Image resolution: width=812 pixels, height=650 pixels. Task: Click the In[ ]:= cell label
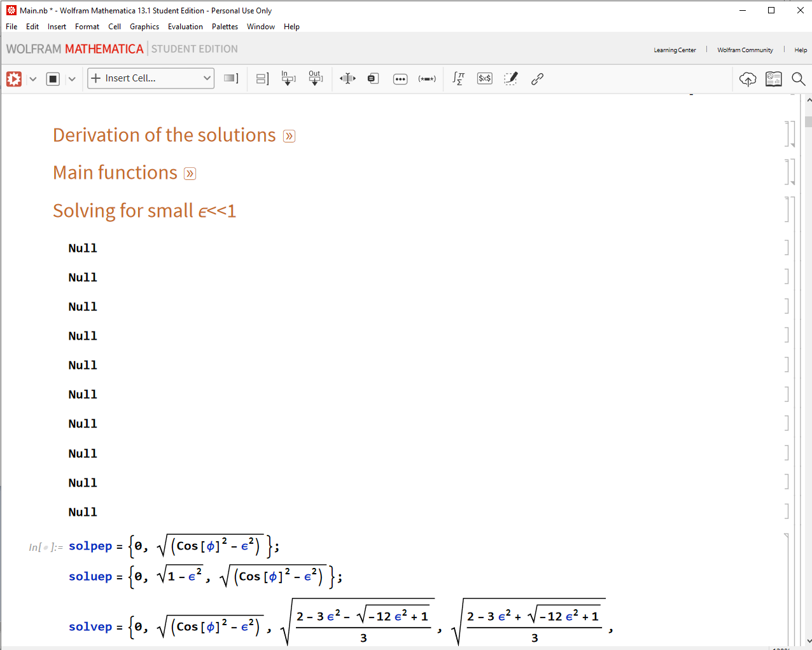tap(46, 547)
